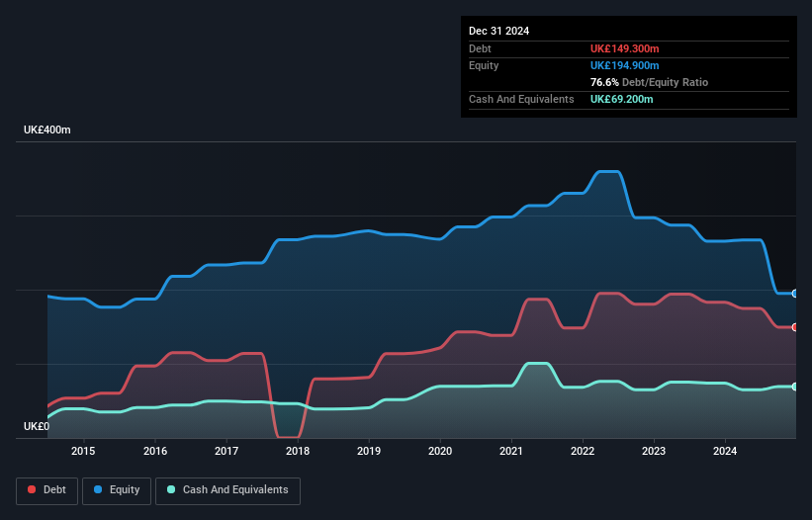Image resolution: width=812 pixels, height=520 pixels.
Task: Select the 2024 x-axis label
Action: [725, 451]
